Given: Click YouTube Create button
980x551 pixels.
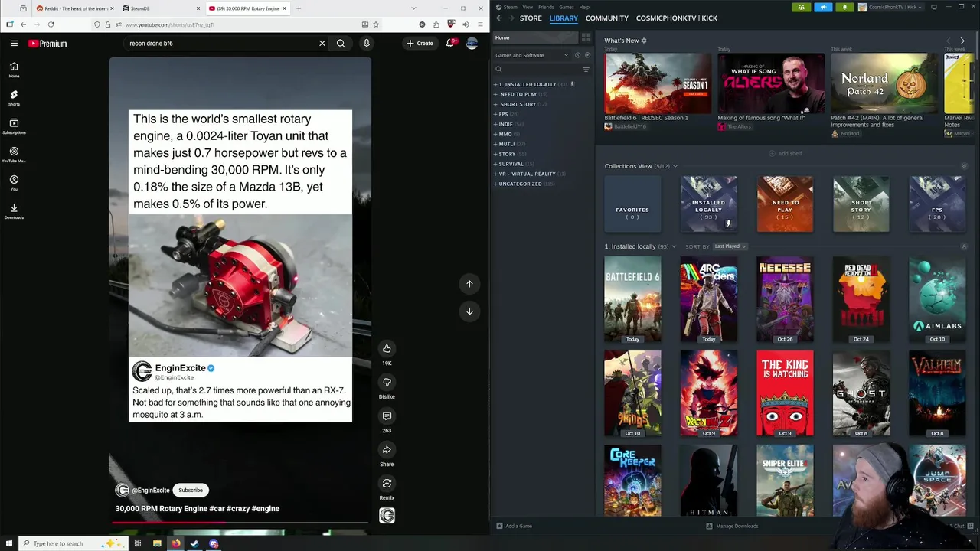Looking at the screenshot, I should coord(420,44).
